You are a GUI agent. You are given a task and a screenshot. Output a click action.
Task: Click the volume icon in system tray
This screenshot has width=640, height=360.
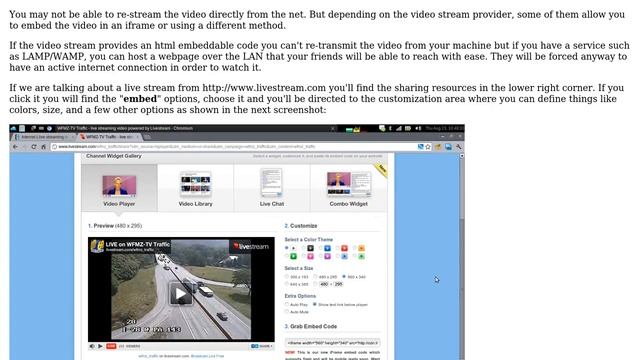point(418,128)
